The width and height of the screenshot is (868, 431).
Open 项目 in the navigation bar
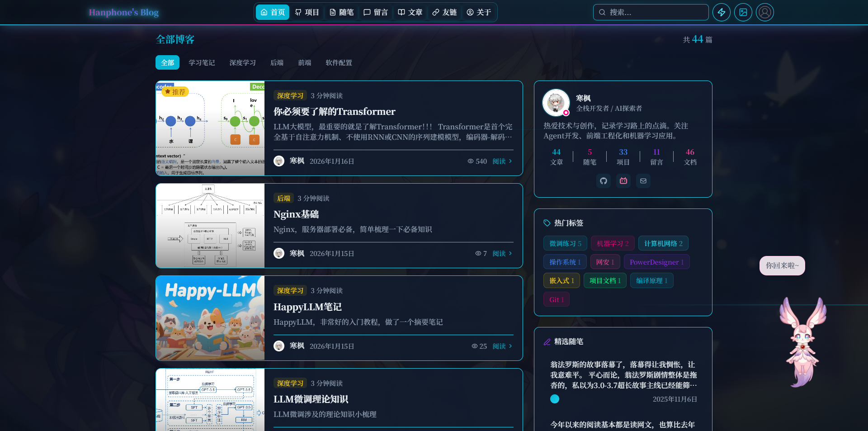coord(307,12)
